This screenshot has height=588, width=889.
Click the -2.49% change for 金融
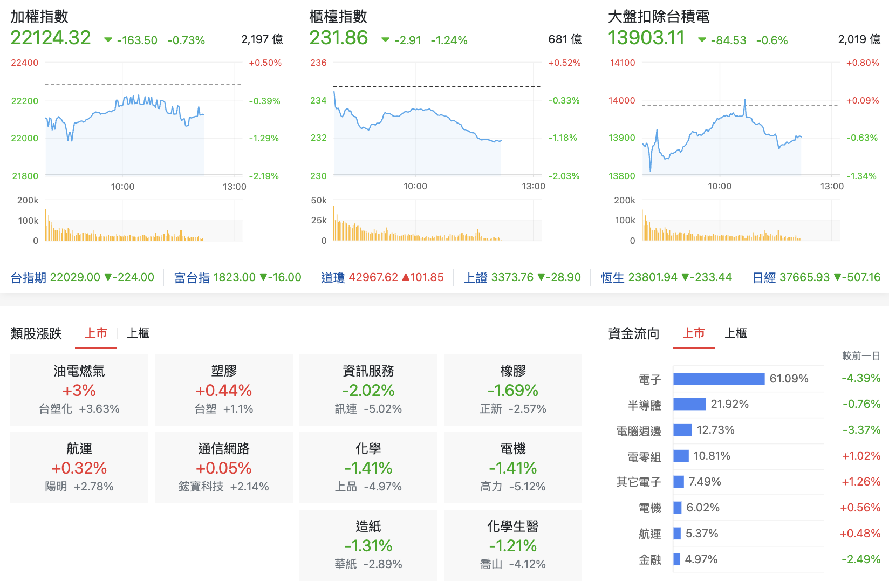tap(861, 559)
